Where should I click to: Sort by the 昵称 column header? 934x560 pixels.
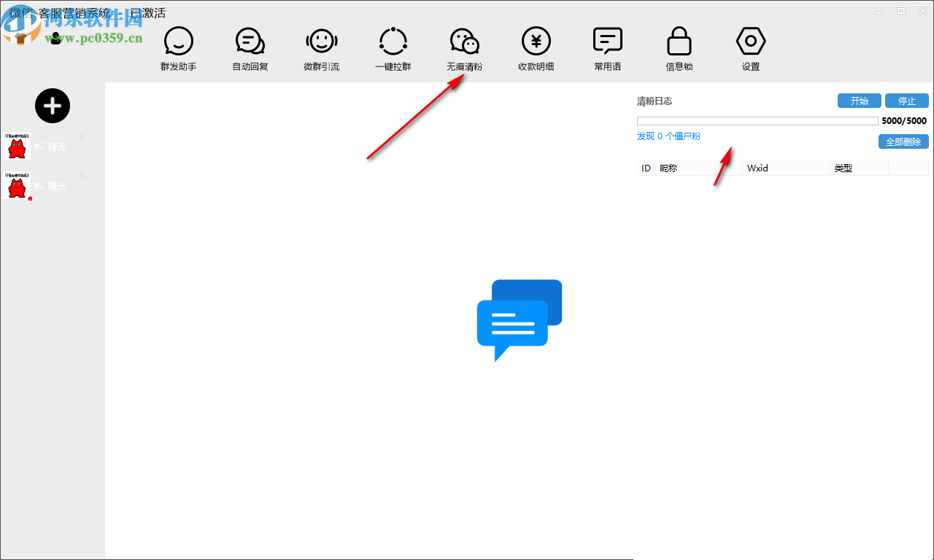699,168
